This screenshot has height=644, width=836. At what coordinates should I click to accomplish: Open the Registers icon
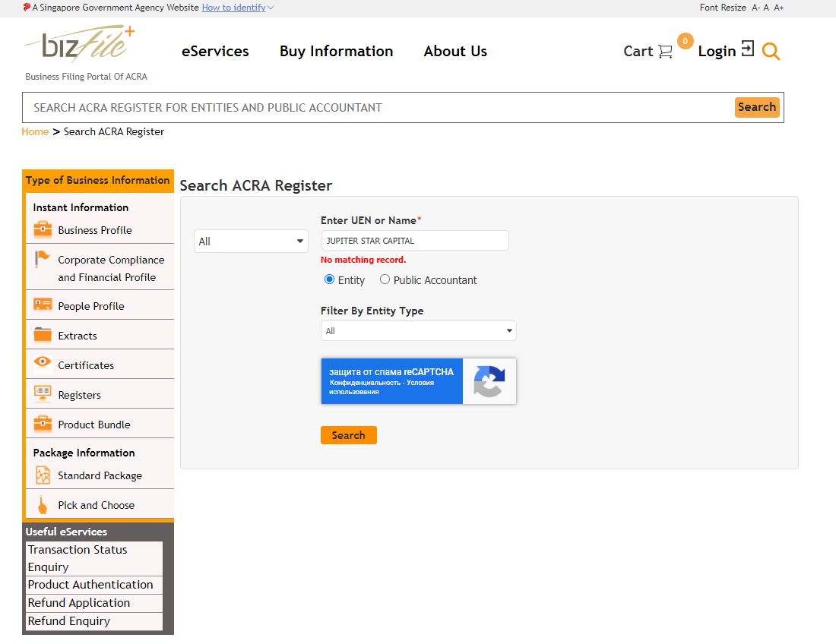[43, 394]
